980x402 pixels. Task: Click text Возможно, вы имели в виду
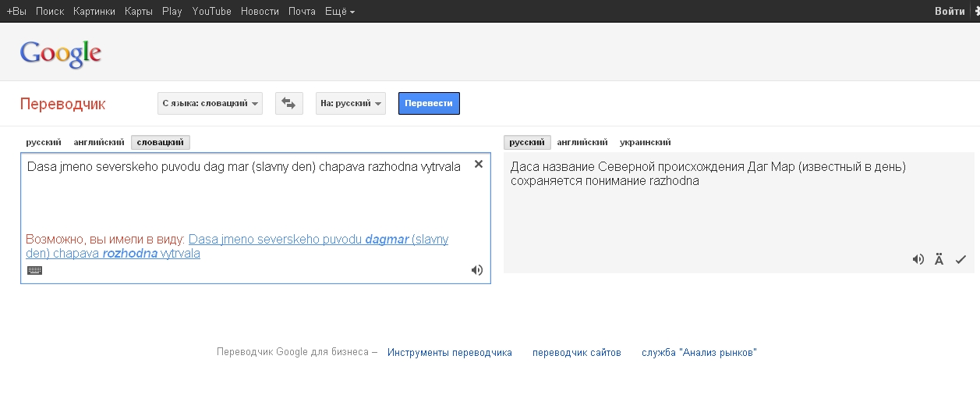click(x=105, y=240)
